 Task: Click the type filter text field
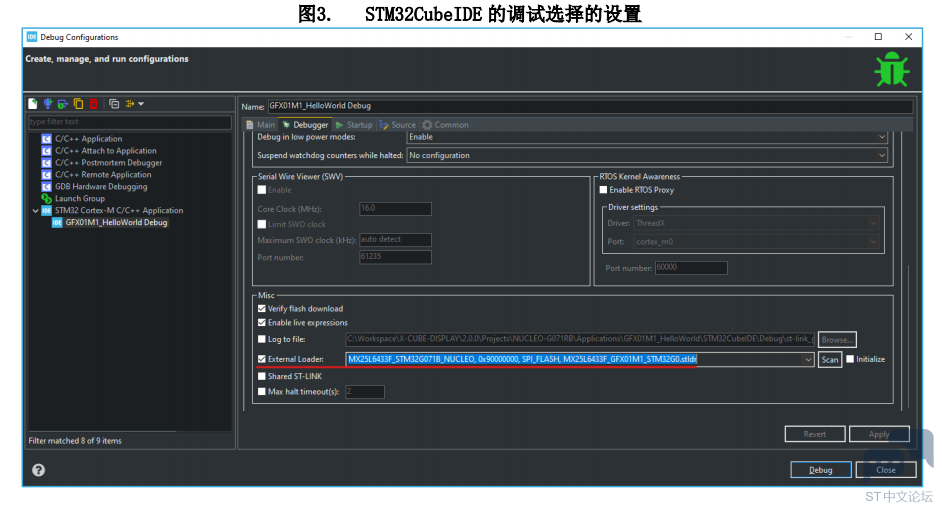129,122
